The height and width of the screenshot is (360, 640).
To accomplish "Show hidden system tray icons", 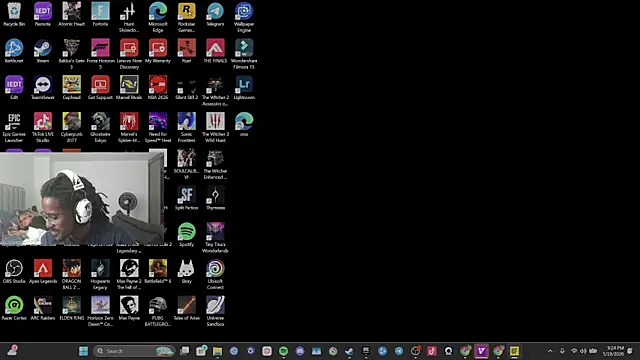I will [550, 351].
